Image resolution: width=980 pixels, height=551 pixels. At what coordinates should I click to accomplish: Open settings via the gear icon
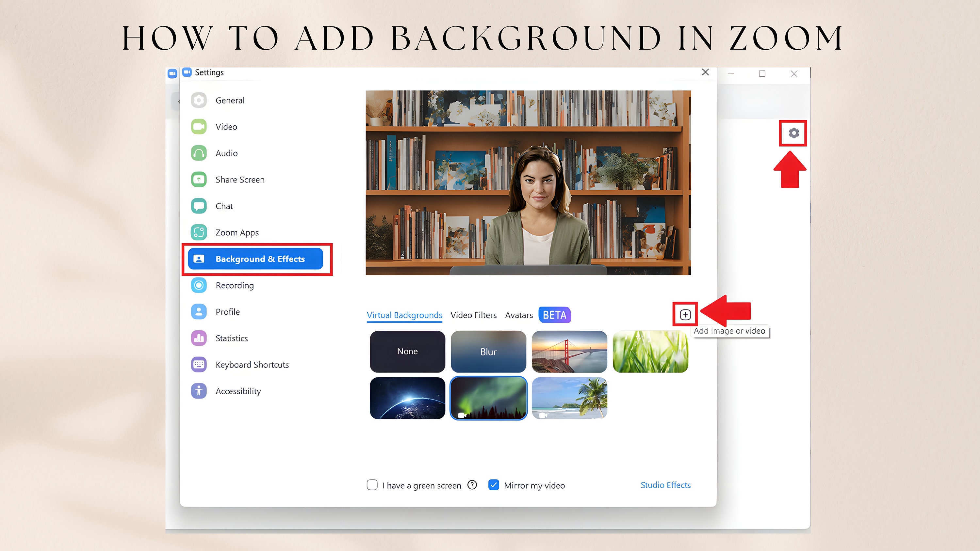pyautogui.click(x=793, y=133)
